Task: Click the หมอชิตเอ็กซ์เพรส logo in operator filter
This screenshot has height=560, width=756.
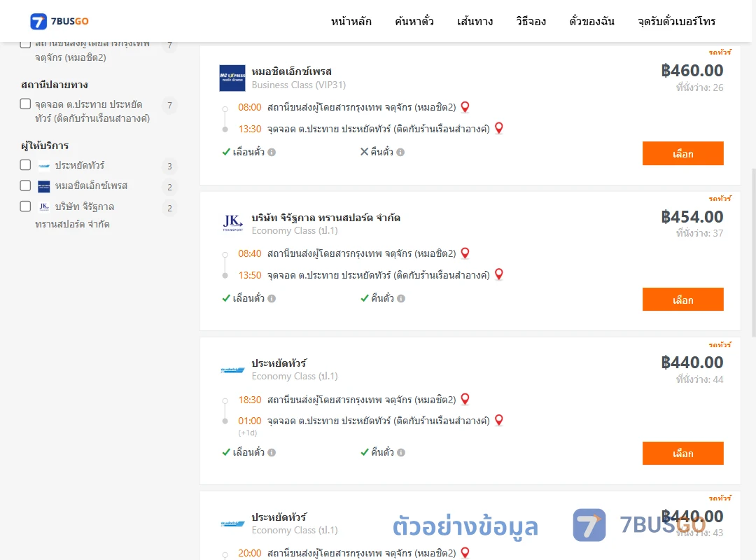Action: pos(44,186)
